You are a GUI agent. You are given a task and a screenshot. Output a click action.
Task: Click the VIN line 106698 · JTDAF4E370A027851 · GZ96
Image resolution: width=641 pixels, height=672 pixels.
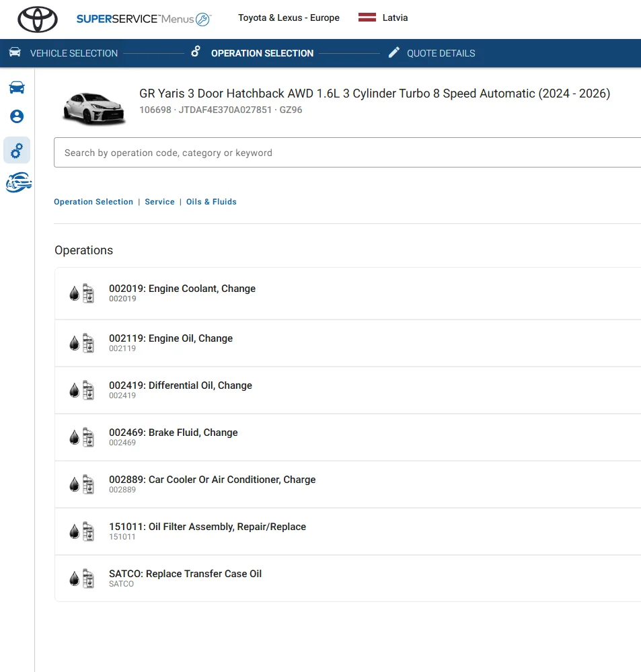221,110
